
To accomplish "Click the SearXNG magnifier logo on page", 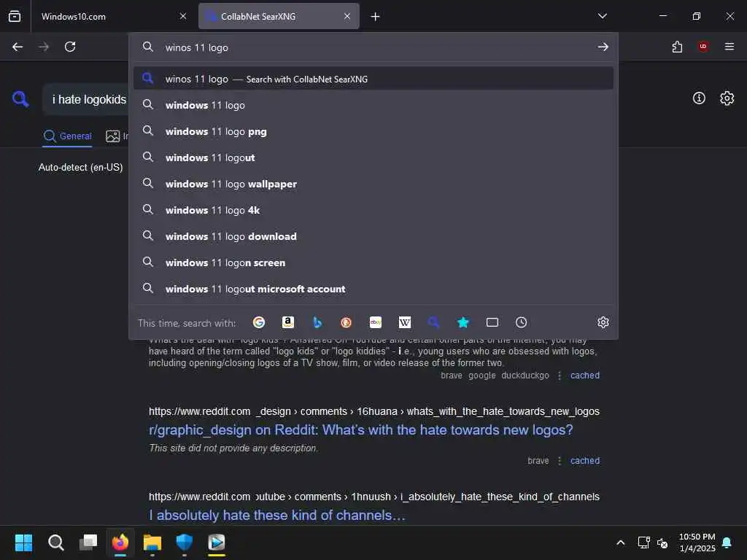I will [20, 99].
